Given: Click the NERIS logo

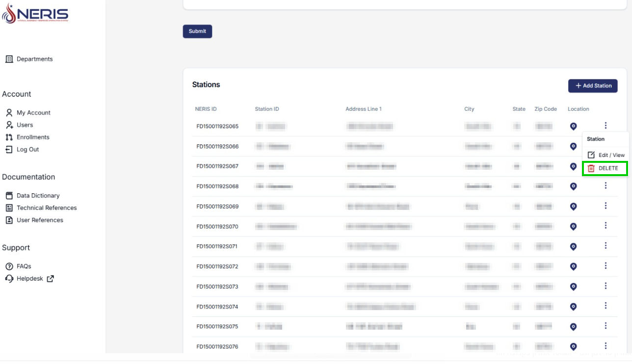Looking at the screenshot, I should [x=35, y=14].
